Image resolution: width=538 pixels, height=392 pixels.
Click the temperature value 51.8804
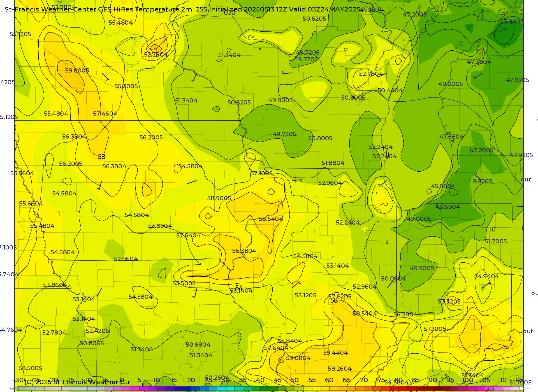333,163
